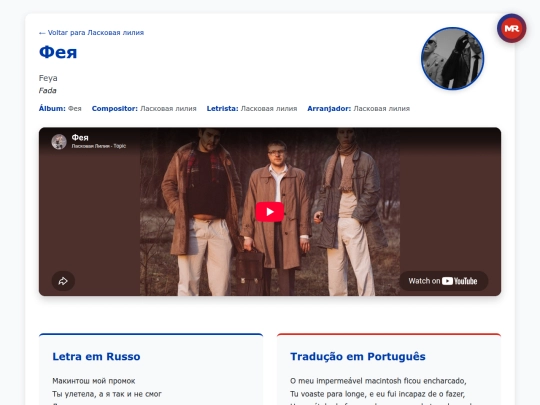Click the channel avatar in video header
Viewport: 540px width, 405px height.
coord(59,142)
